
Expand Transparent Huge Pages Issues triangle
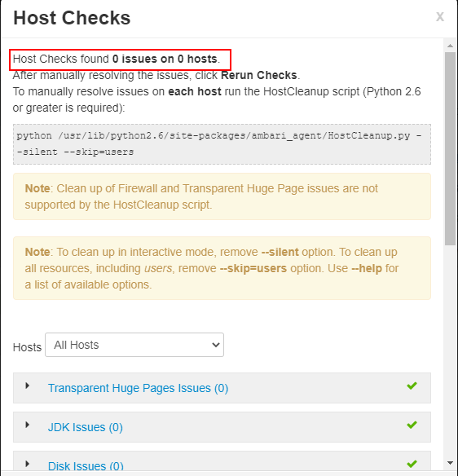(x=28, y=386)
